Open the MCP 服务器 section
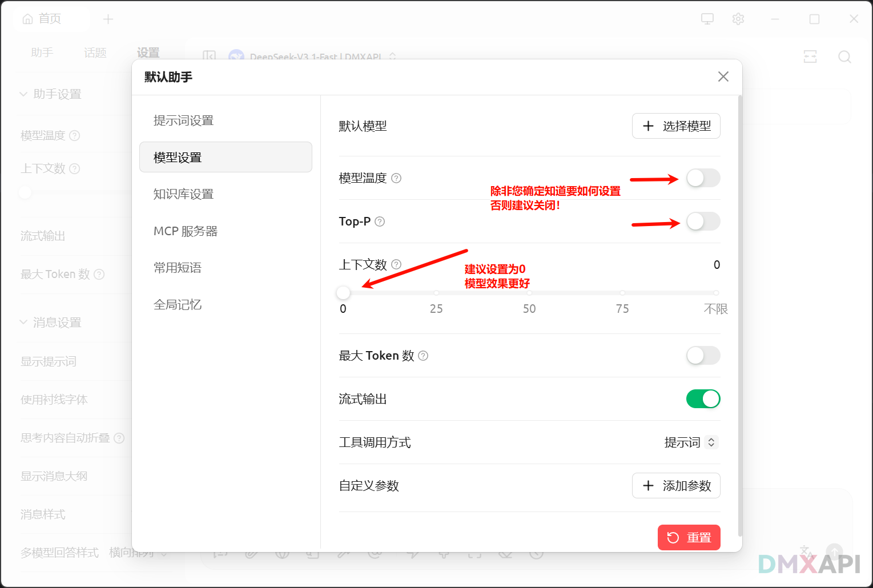 tap(186, 231)
